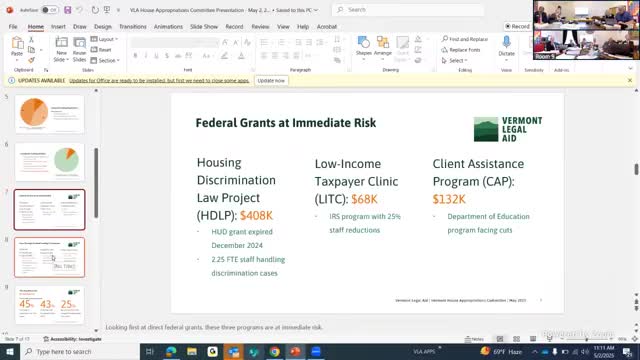
Task: Switch to the Insert tab
Action: pos(58,27)
